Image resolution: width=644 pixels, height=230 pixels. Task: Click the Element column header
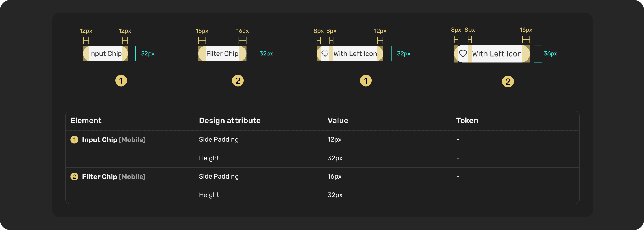(x=86, y=121)
